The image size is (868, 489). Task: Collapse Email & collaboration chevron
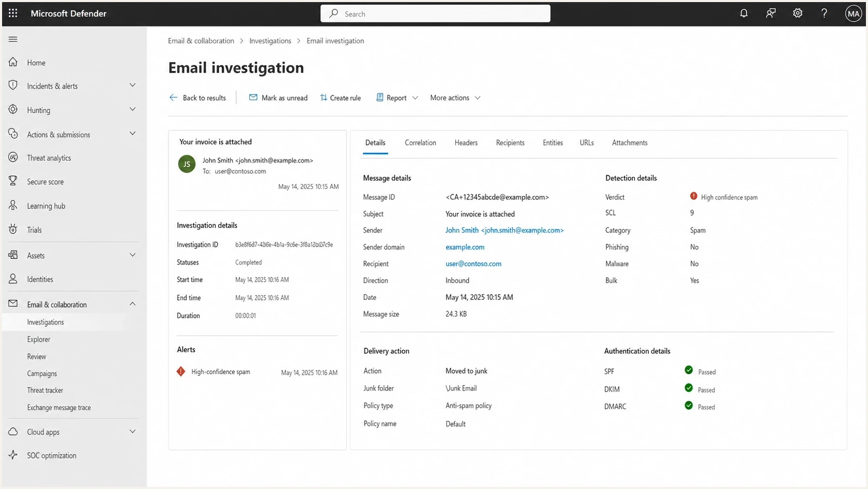(132, 304)
